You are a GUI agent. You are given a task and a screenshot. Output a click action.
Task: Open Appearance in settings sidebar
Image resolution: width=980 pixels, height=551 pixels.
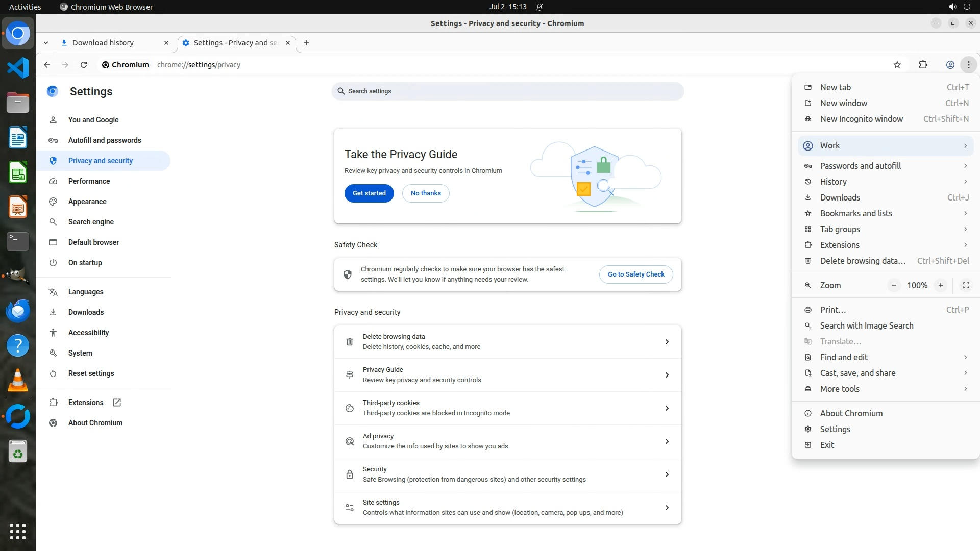[x=87, y=202]
